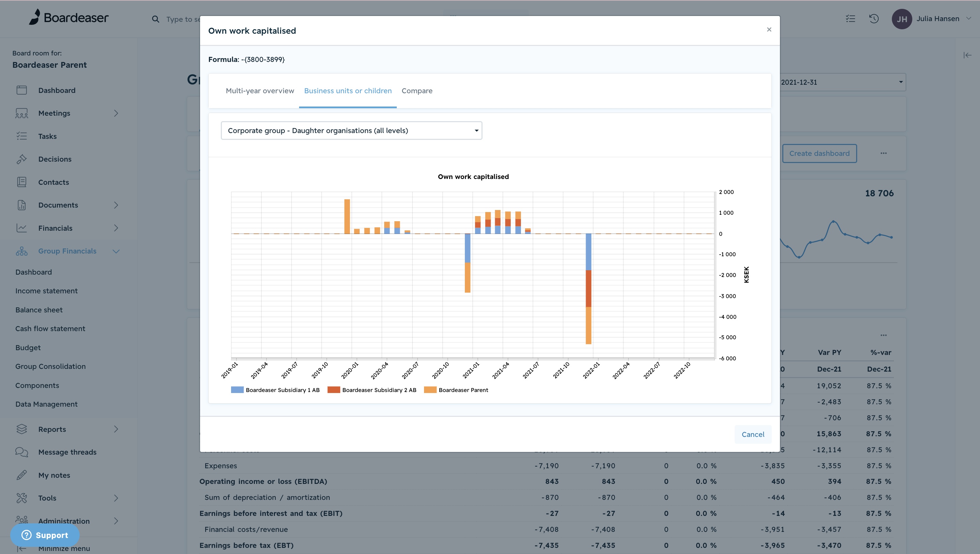
Task: Expand the Meetings submenu chevron
Action: point(116,113)
